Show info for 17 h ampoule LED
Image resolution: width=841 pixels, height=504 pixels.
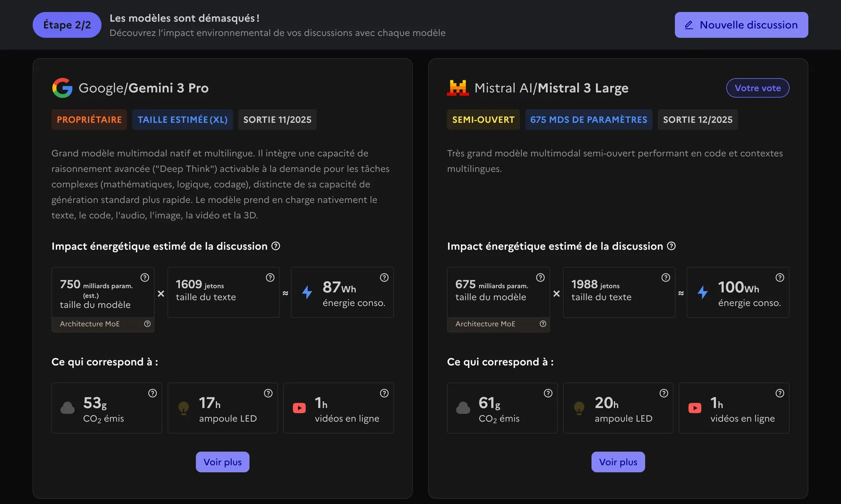coord(268,393)
